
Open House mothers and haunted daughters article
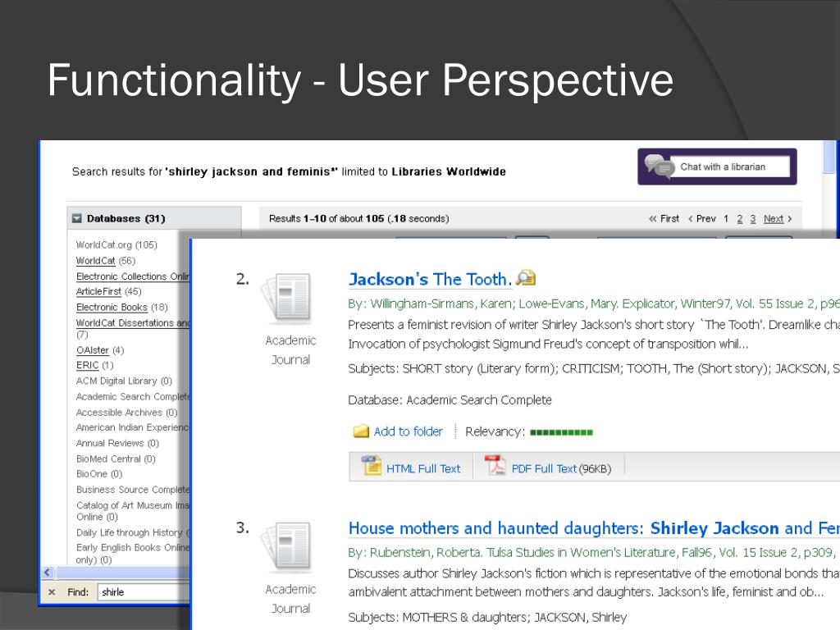tap(594, 528)
